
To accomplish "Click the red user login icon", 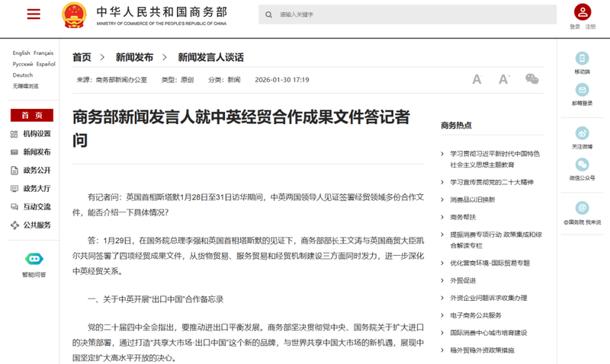I will [583, 12].
